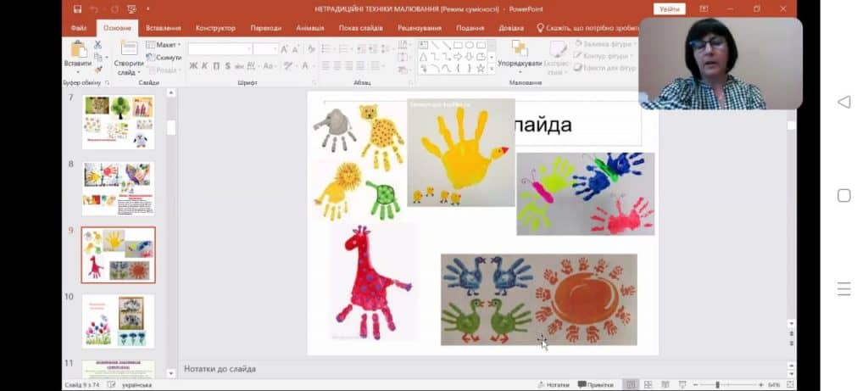This screenshot has height=391, width=868.
Task: Click the Save icon in the title bar
Action: [x=77, y=9]
